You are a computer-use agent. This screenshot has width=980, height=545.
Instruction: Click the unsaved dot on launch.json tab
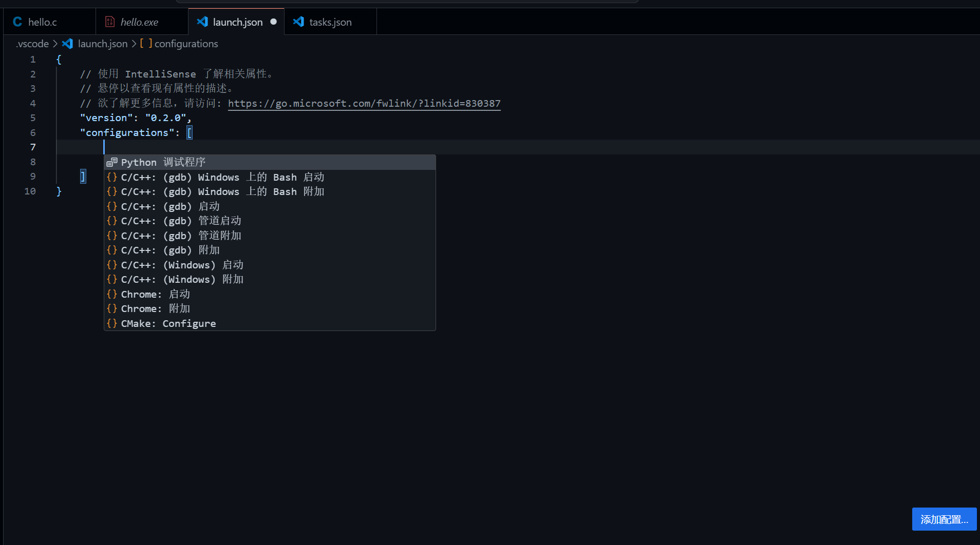273,22
